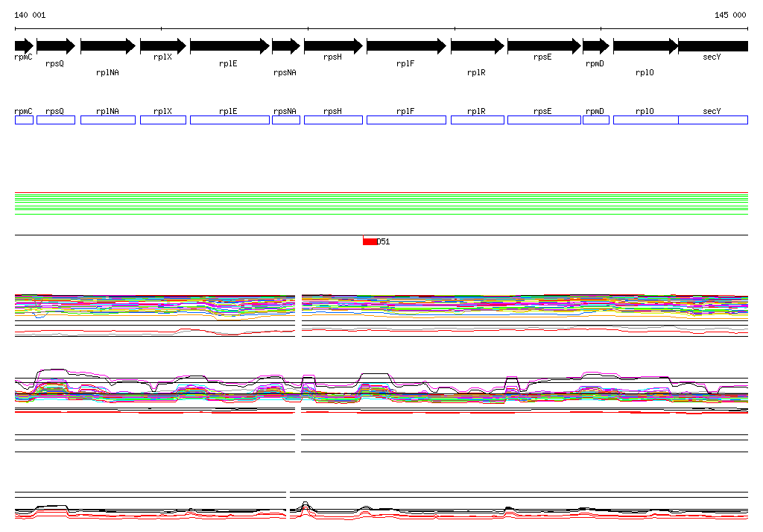Click rpsQ label under the black arrows
763x532 pixels.
coord(54,63)
